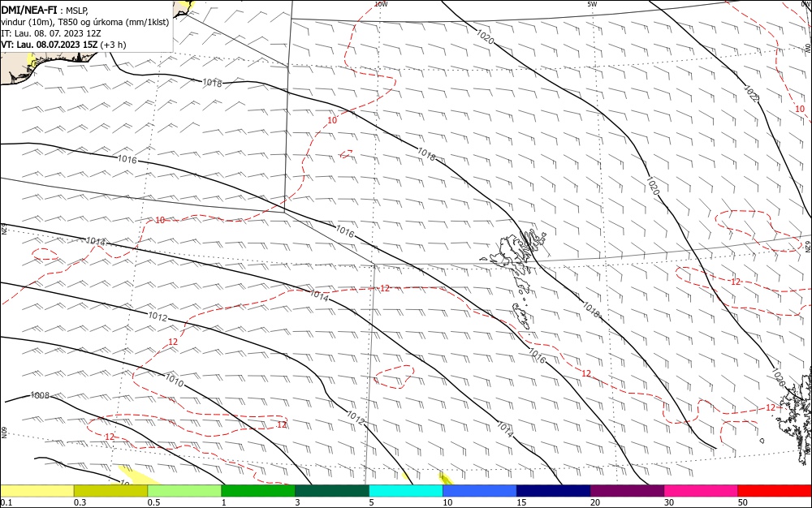Select the light green 0.5 legend swatch
This screenshot has width=812, height=508.
click(184, 491)
